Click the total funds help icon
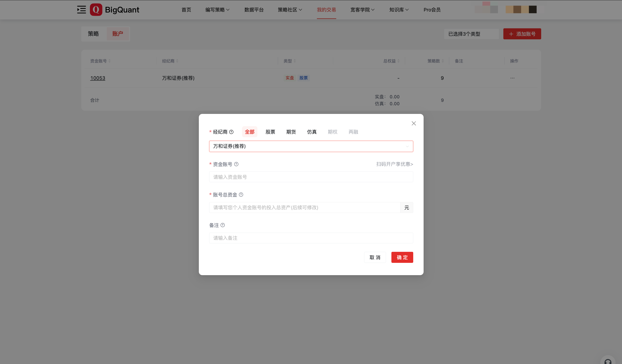The height and width of the screenshot is (364, 622). pyautogui.click(x=241, y=195)
